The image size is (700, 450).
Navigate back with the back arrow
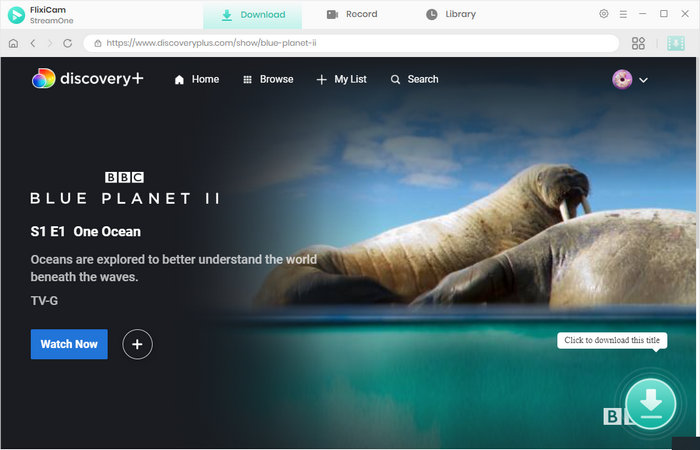click(x=33, y=43)
